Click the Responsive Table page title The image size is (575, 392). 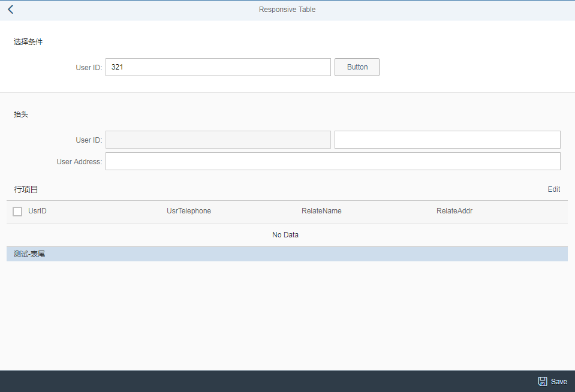tap(287, 10)
